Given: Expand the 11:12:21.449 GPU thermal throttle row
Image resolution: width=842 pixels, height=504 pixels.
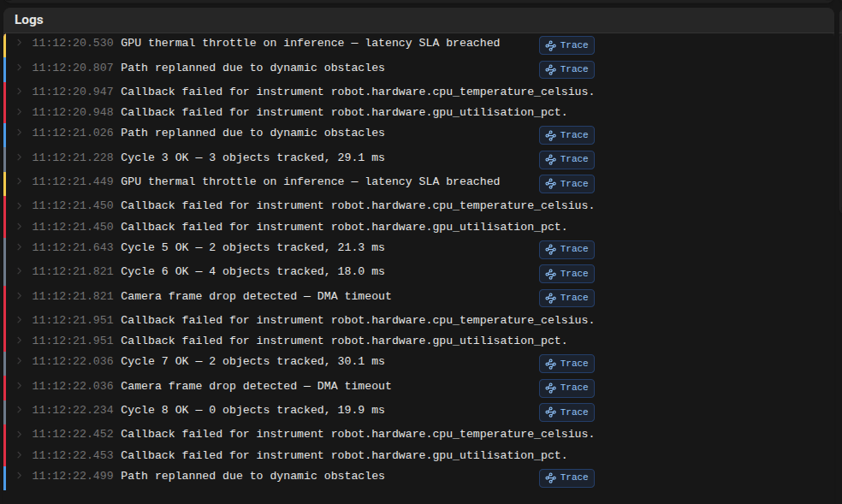Looking at the screenshot, I should [20, 181].
